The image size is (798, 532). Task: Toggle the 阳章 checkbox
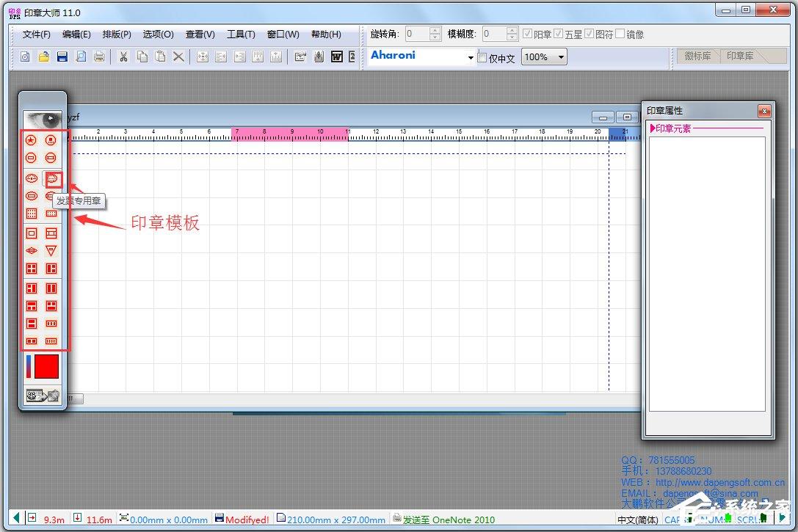(x=528, y=34)
